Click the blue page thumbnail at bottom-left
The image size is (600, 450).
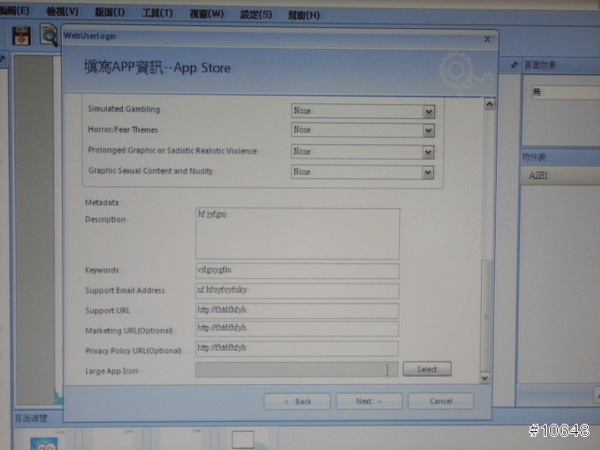coord(44,444)
